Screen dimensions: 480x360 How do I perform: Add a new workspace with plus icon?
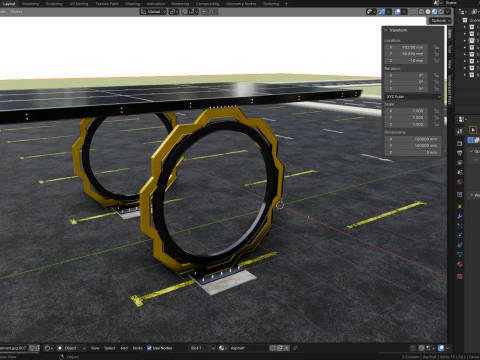point(286,4)
